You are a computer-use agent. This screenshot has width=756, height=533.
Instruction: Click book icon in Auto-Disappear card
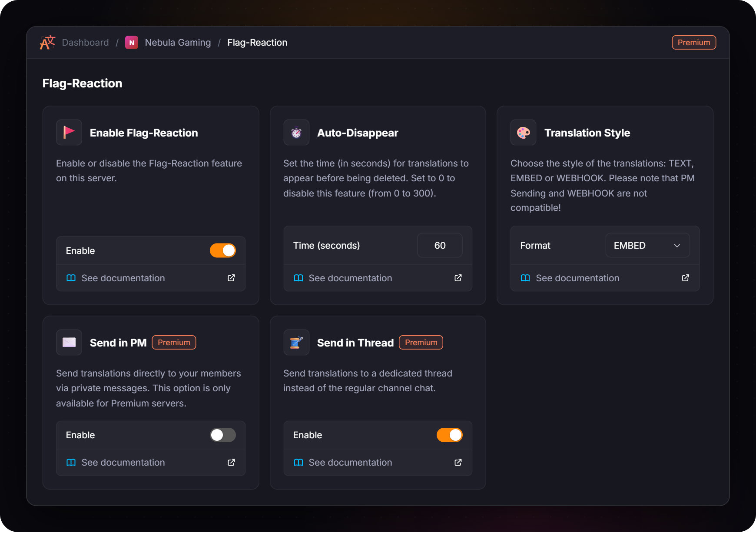click(x=298, y=278)
